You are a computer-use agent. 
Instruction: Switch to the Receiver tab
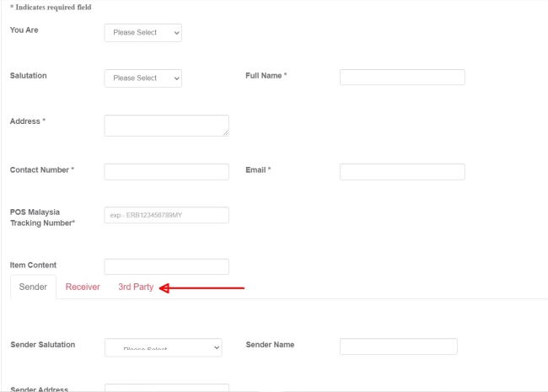pos(83,287)
